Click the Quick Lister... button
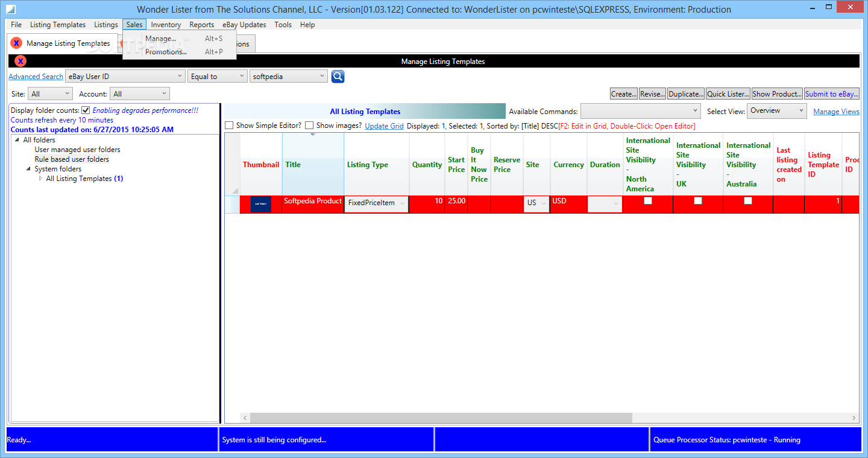Screen dimensions: 868x458 coord(728,94)
